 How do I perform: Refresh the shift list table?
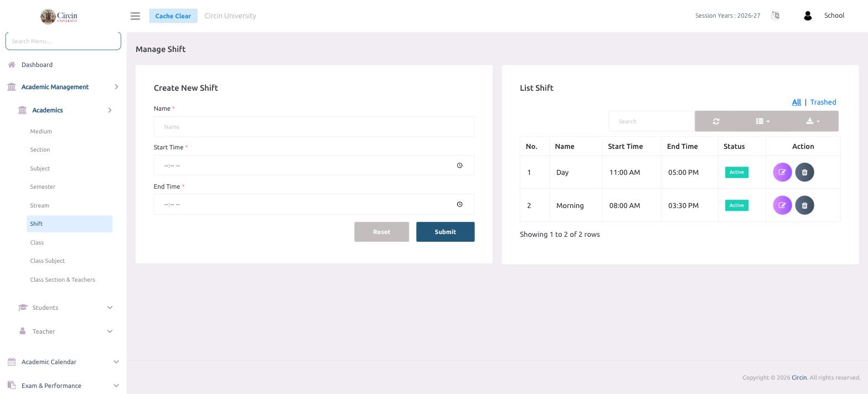(716, 121)
